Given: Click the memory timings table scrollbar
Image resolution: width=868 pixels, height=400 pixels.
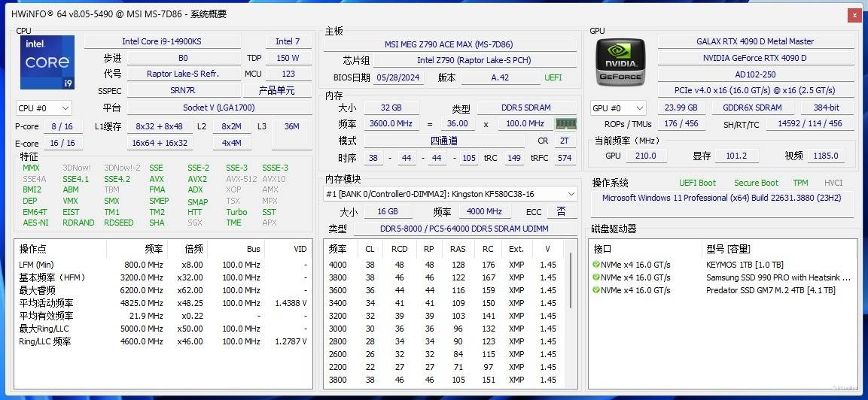Looking at the screenshot, I should pyautogui.click(x=571, y=280).
